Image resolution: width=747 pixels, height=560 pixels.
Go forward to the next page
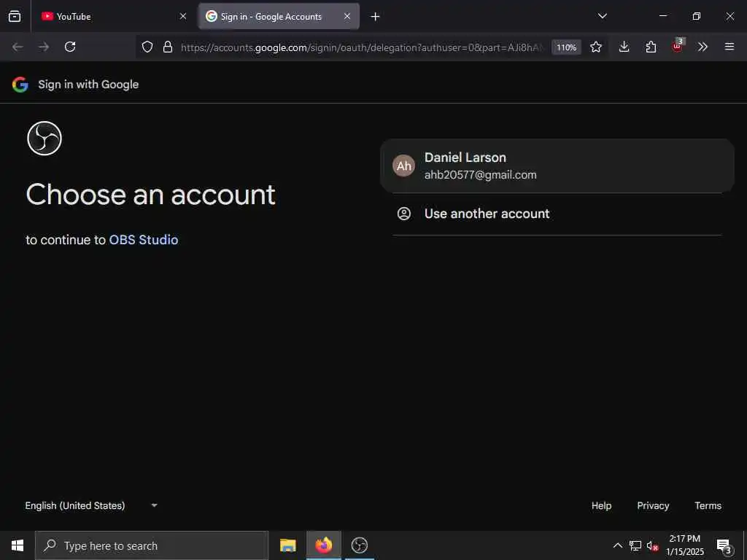click(x=44, y=47)
